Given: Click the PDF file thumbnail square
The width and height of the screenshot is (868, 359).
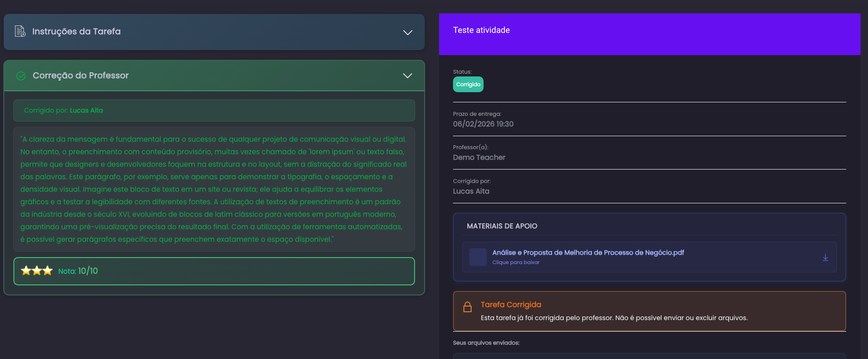Looking at the screenshot, I should coord(478,257).
